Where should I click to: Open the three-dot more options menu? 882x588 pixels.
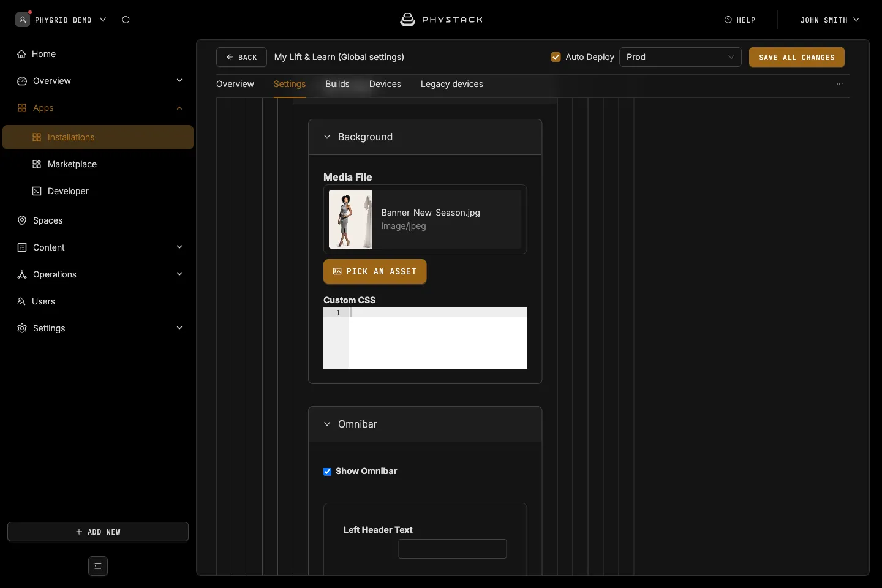pyautogui.click(x=840, y=84)
